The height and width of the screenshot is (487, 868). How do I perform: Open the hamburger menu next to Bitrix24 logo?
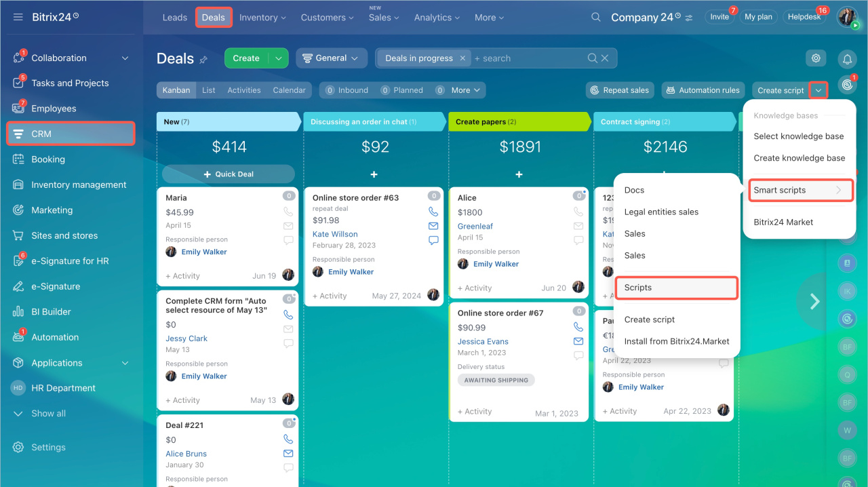(18, 17)
